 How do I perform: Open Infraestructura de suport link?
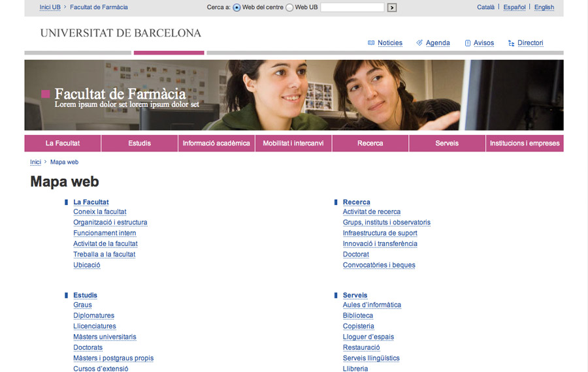pos(380,233)
